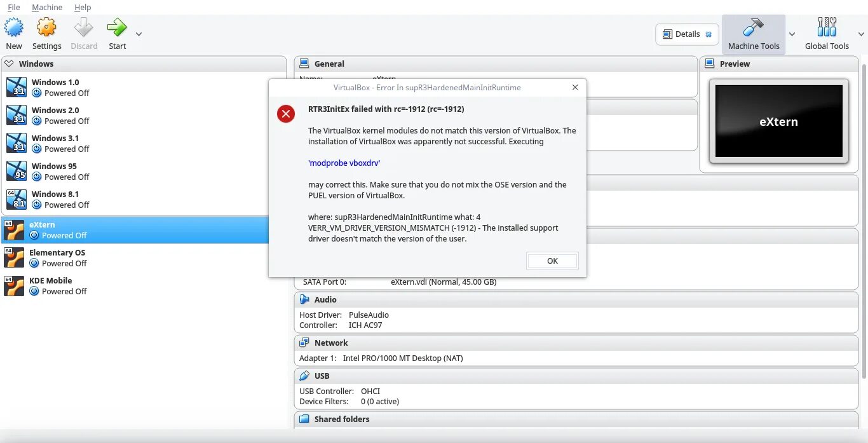
Task: Click the Intel PRO/1000 MT Desktop adapter text
Action: (403, 358)
